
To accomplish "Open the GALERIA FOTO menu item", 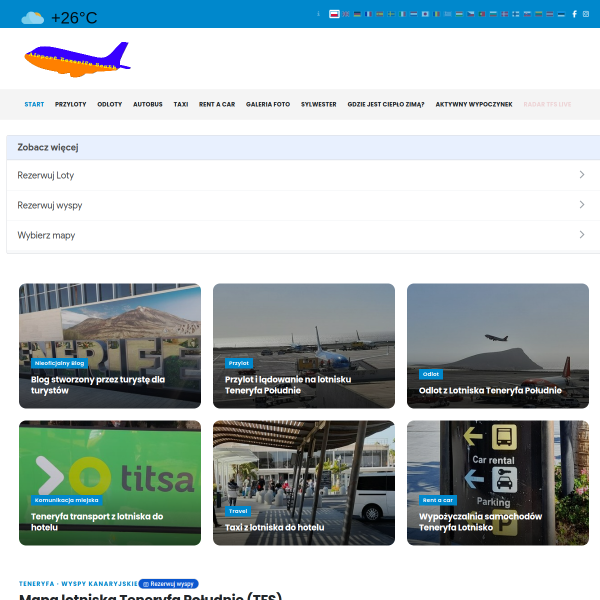I will click(268, 104).
